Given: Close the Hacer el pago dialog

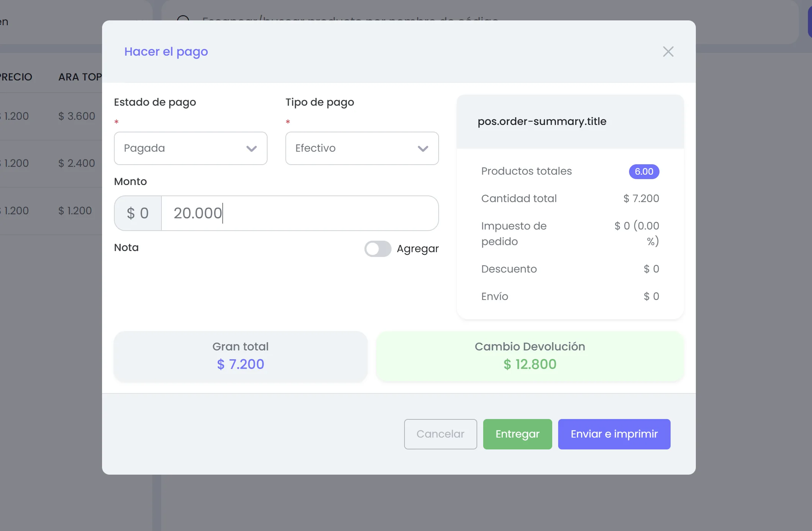Looking at the screenshot, I should click(668, 52).
